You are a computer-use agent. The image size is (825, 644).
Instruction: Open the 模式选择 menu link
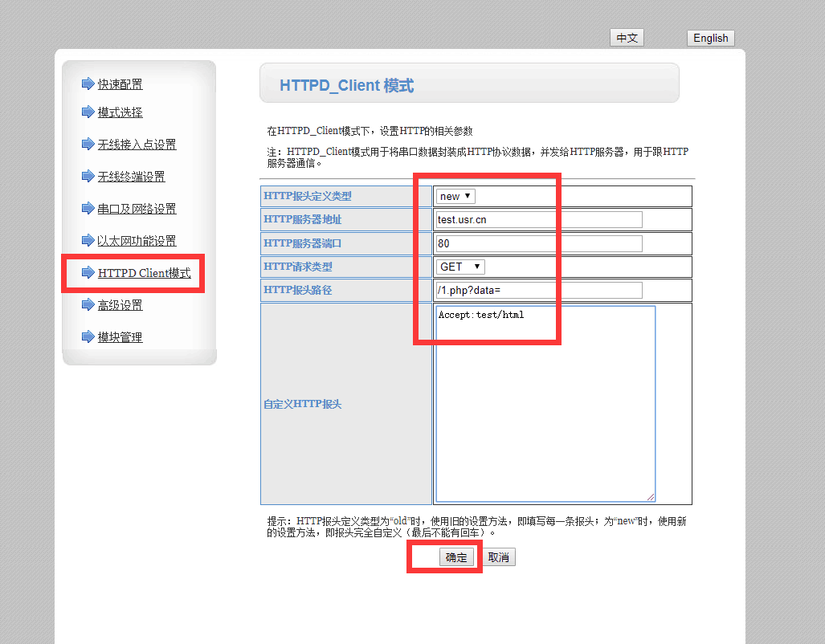(120, 112)
